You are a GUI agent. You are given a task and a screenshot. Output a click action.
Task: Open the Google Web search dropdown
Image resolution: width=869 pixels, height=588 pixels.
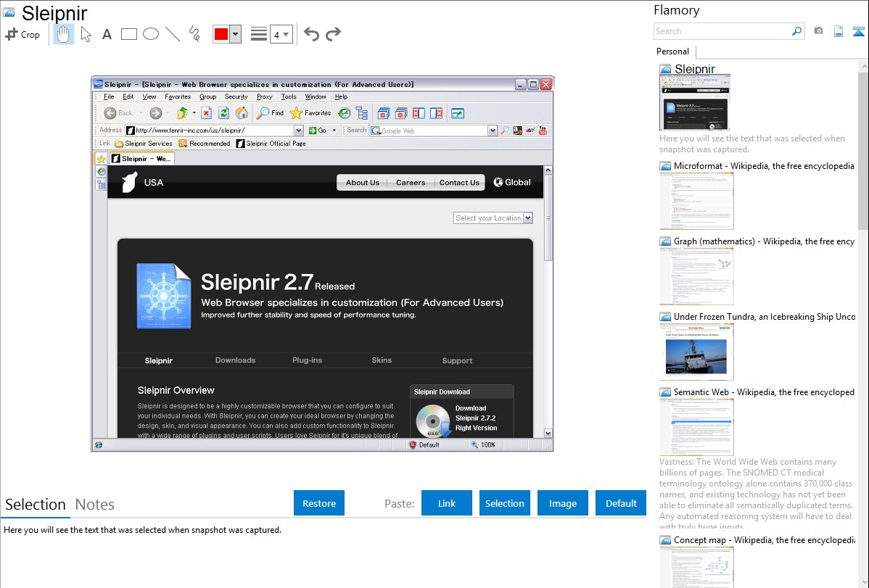click(x=492, y=131)
